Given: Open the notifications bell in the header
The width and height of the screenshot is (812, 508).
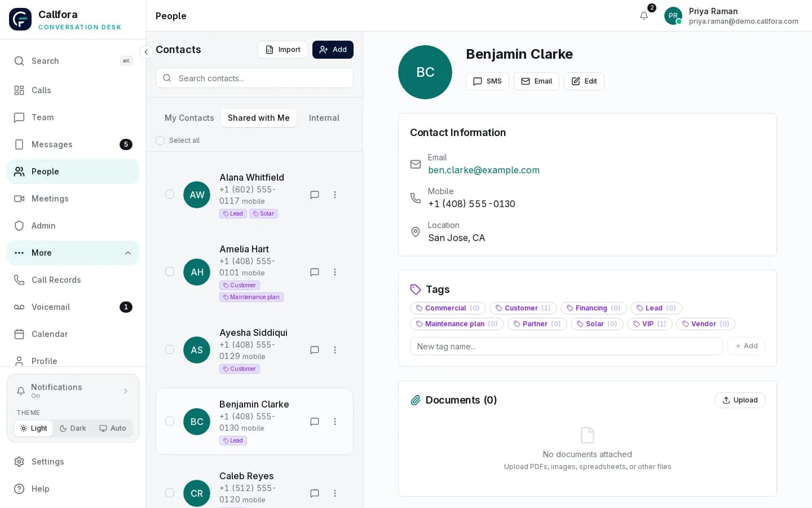Looking at the screenshot, I should [x=644, y=16].
